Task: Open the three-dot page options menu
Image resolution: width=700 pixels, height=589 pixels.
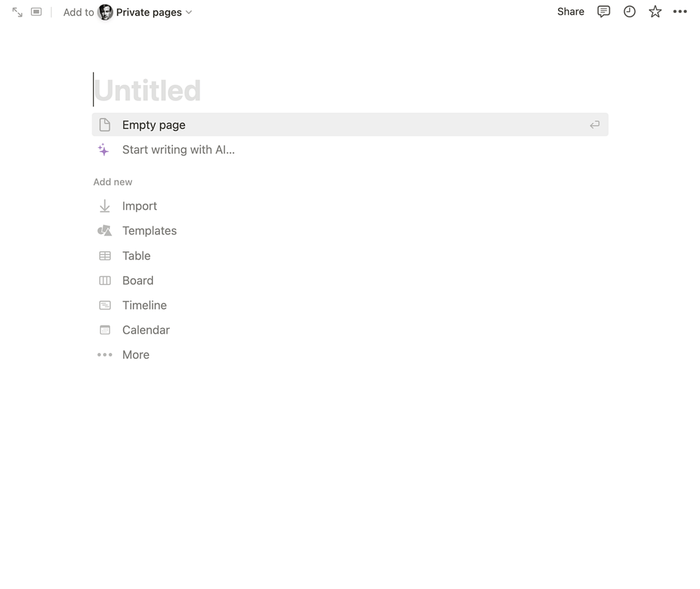Action: 680,12
